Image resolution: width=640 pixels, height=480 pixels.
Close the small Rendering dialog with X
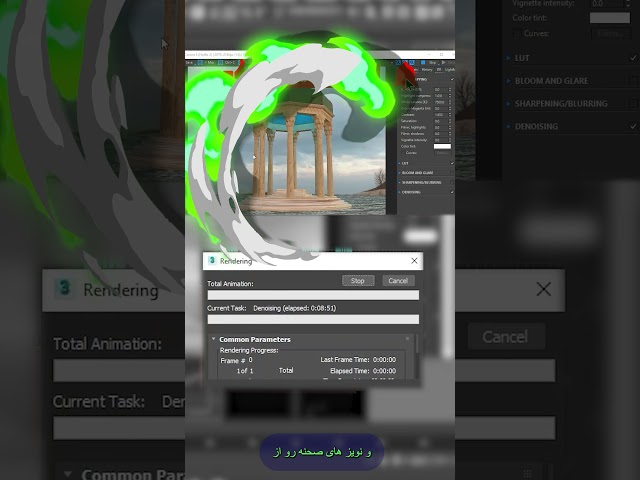tap(414, 260)
